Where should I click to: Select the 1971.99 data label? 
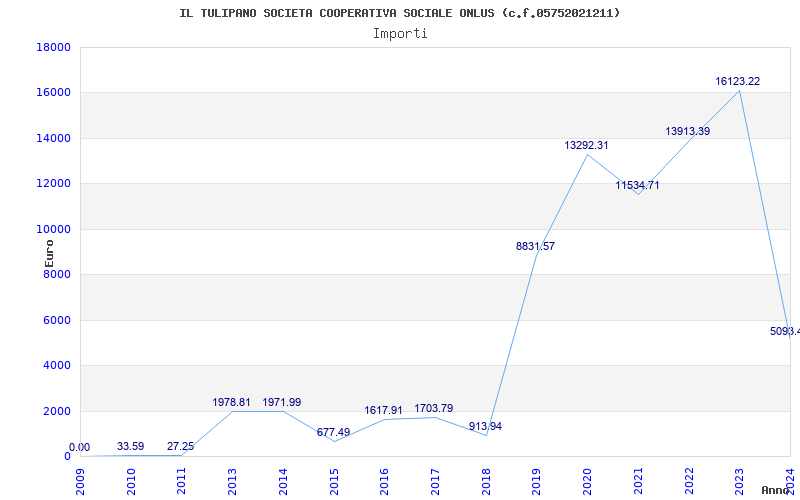(282, 403)
